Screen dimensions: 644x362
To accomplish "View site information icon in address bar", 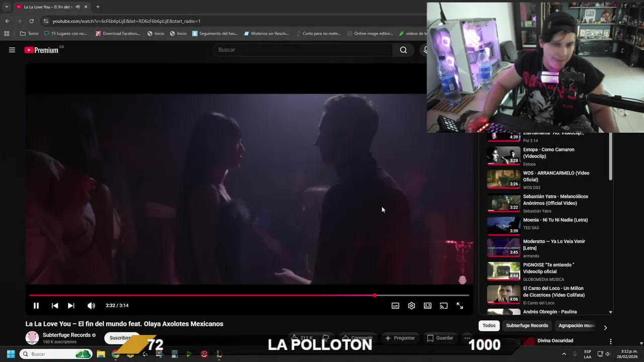I will point(46,21).
